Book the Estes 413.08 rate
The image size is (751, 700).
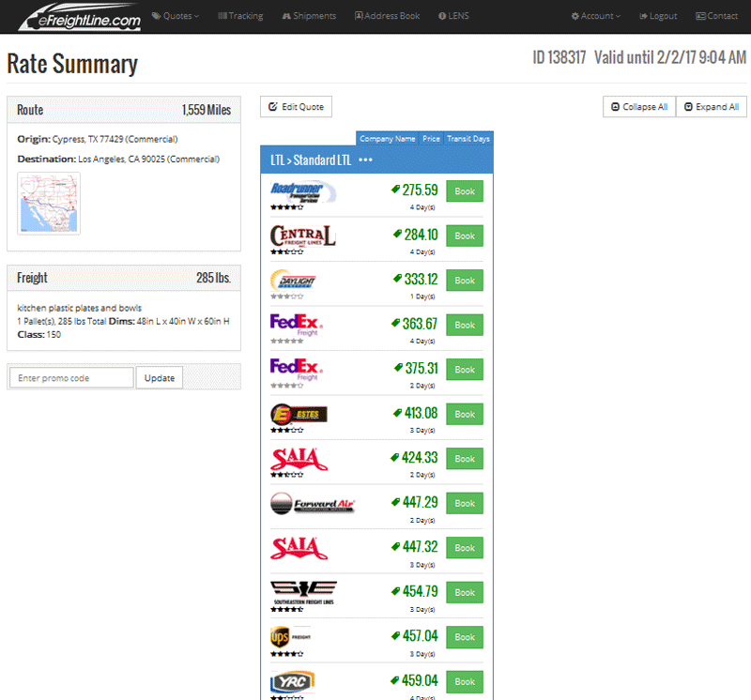(465, 414)
